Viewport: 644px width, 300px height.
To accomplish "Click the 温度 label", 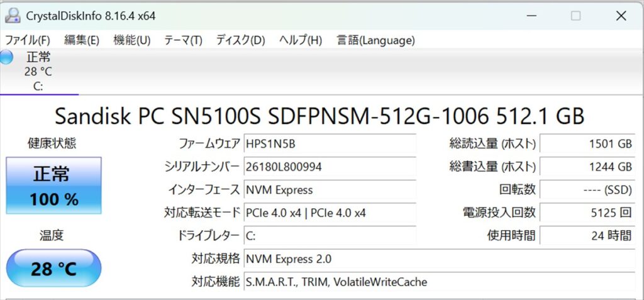I will click(52, 235).
